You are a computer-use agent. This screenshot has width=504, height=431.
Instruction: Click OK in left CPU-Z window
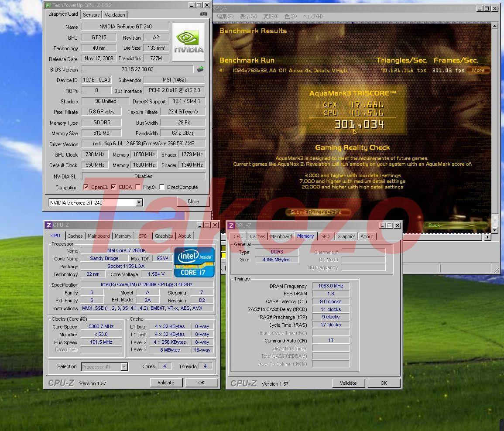(201, 383)
